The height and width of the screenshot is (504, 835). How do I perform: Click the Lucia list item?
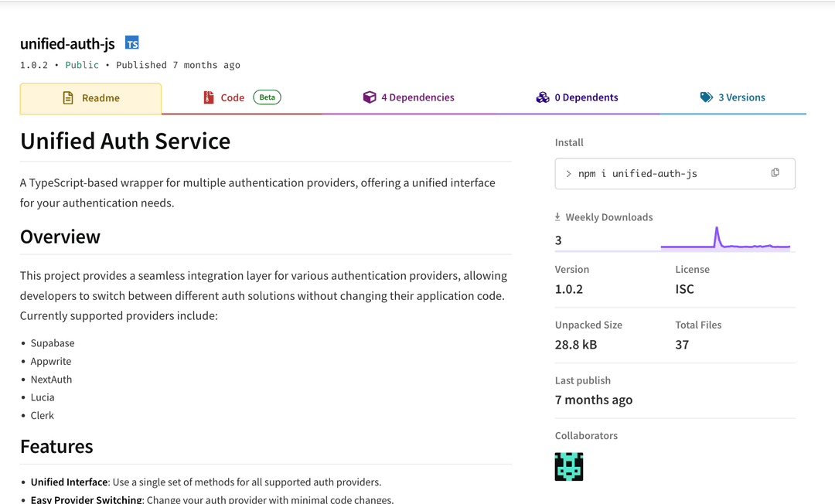[42, 397]
